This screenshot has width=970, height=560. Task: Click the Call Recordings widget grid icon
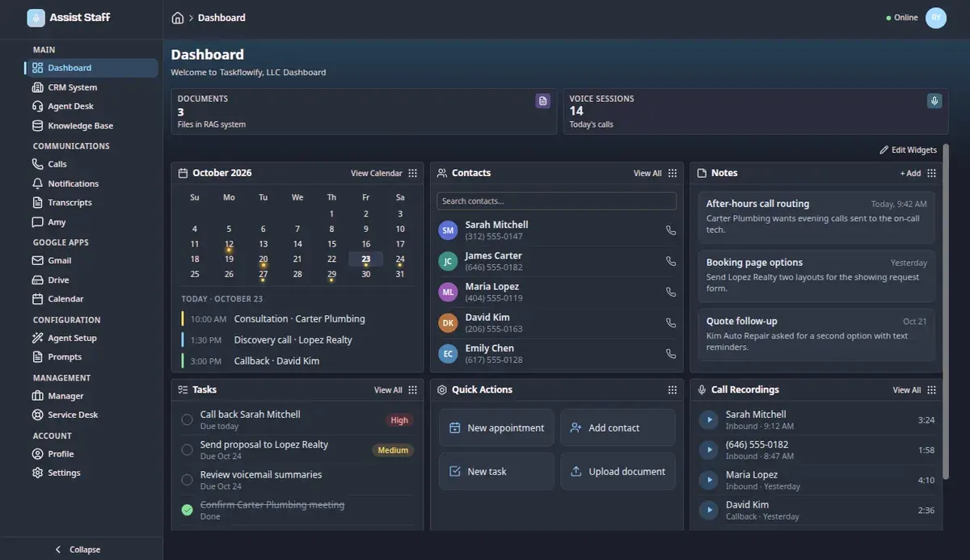931,389
